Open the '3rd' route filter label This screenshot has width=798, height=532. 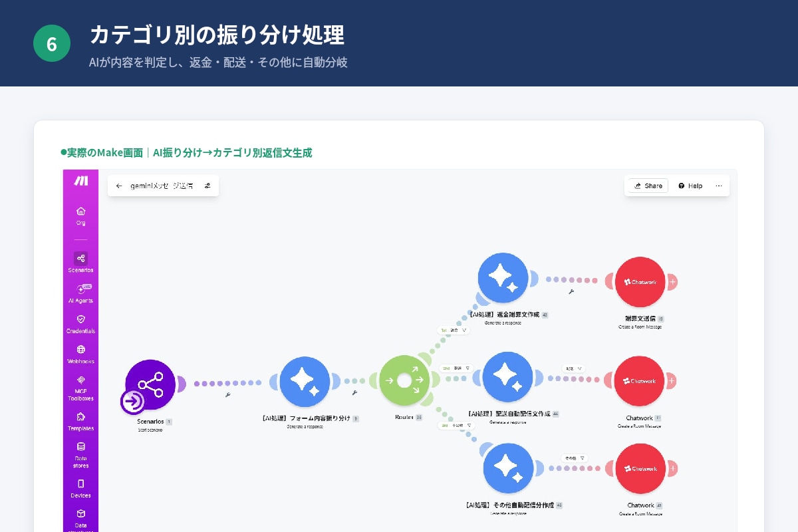pos(456,425)
